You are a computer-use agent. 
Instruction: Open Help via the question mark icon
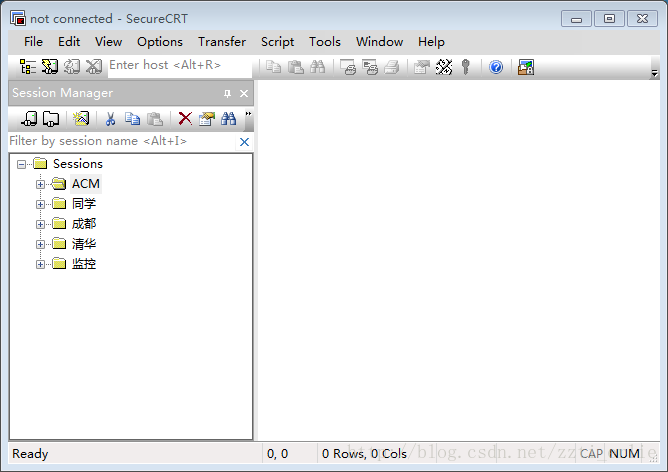point(496,67)
